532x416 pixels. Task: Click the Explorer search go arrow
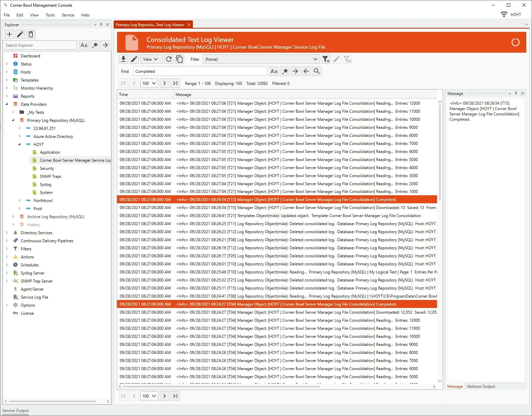pos(105,45)
